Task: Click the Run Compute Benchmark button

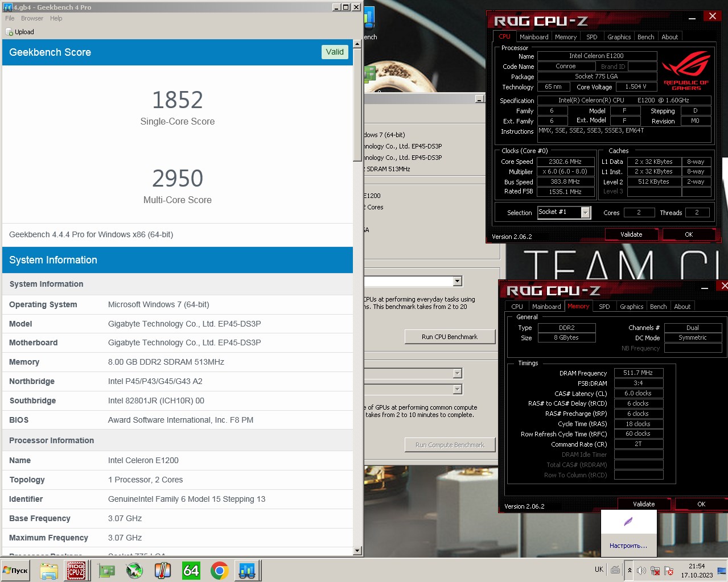Action: pos(450,445)
